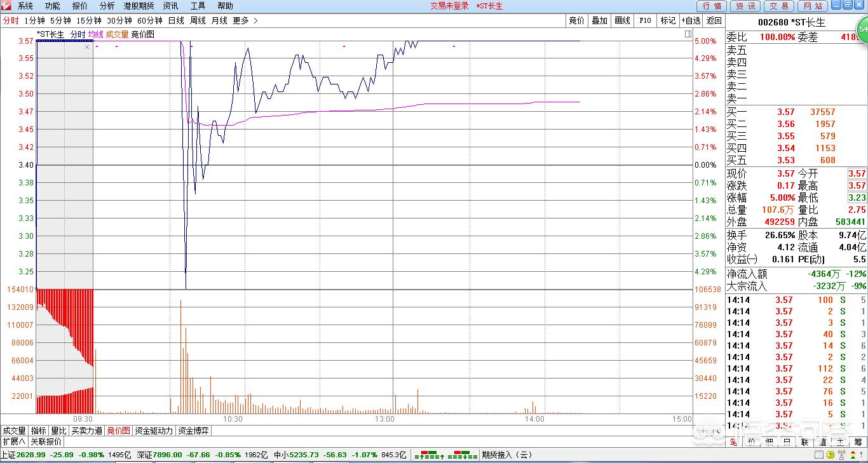Open the 资讯 menu
This screenshot has width=868, height=463.
[x=171, y=6]
